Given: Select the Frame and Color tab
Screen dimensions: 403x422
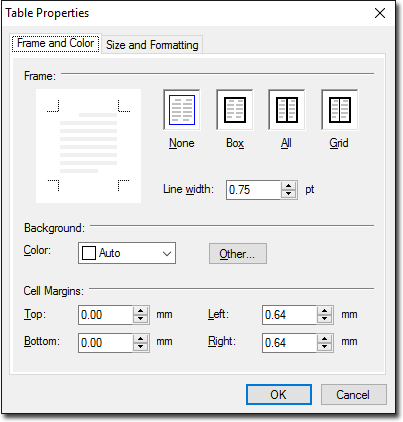Looking at the screenshot, I should tap(55, 43).
